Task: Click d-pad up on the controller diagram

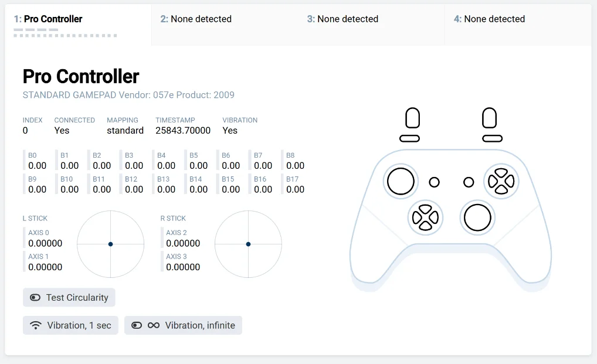Action: pyautogui.click(x=425, y=209)
